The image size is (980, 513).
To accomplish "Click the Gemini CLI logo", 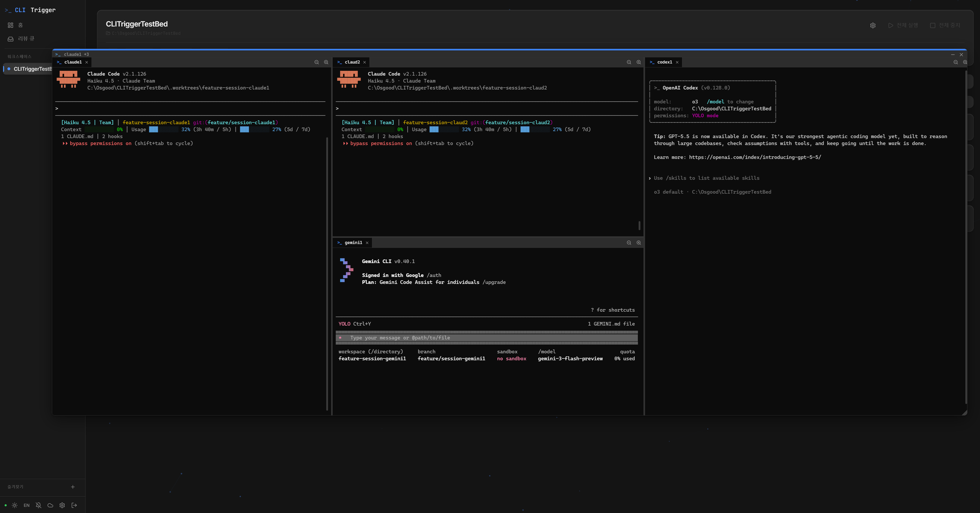I will [x=347, y=270].
